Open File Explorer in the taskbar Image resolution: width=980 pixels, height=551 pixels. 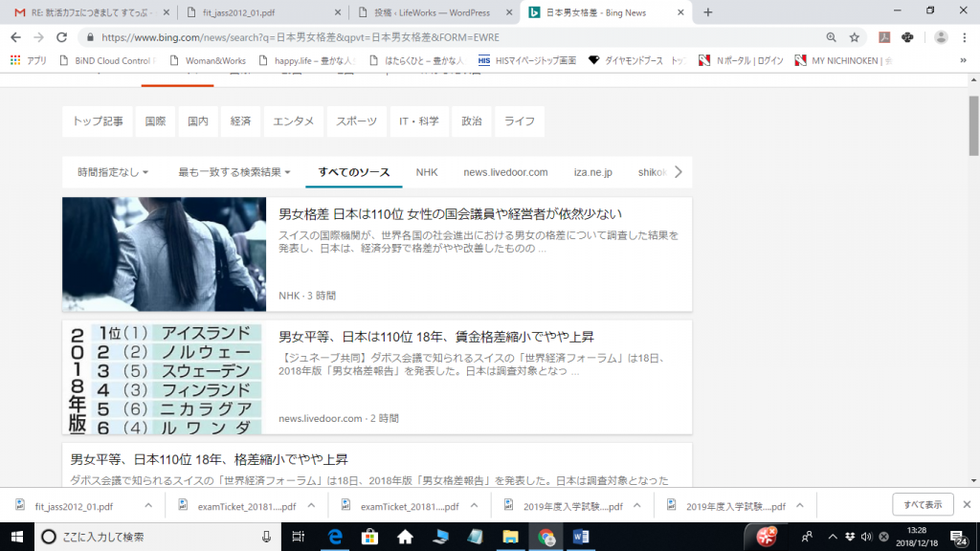point(510,537)
